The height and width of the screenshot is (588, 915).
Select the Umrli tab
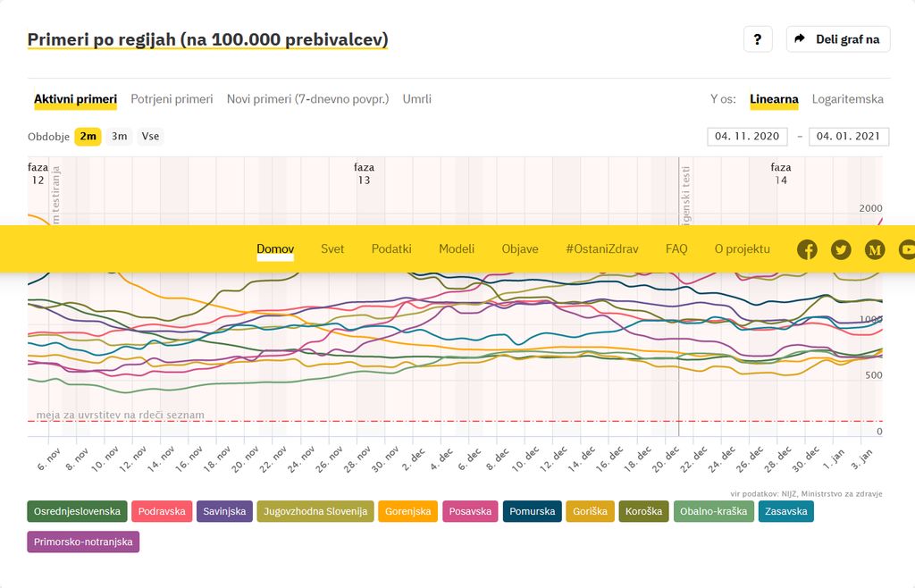click(x=416, y=99)
